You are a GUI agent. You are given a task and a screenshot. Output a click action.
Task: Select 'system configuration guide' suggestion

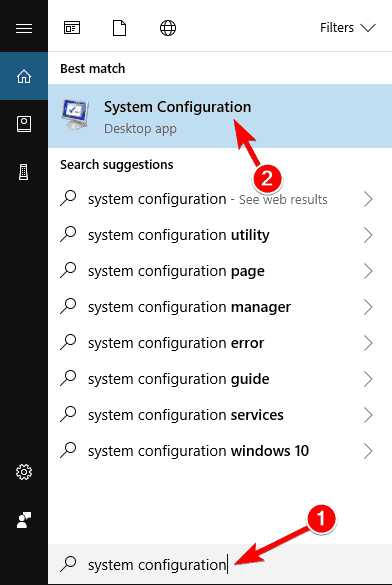(220, 379)
